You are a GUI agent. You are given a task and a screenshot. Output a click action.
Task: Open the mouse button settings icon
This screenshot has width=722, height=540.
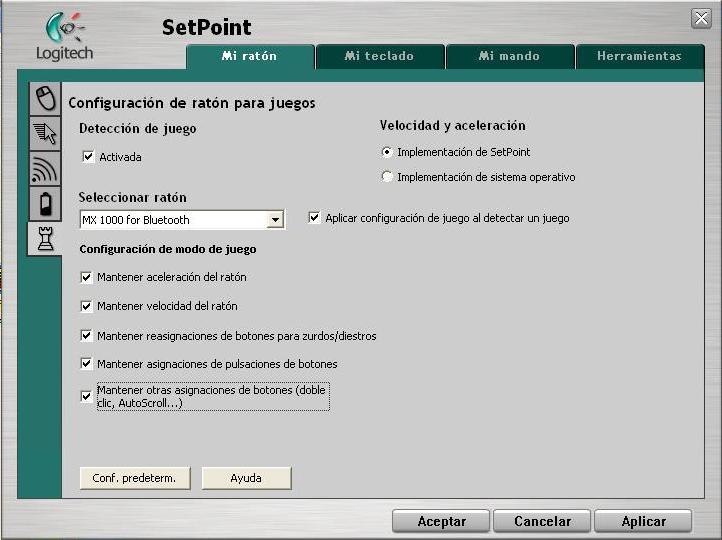click(45, 97)
